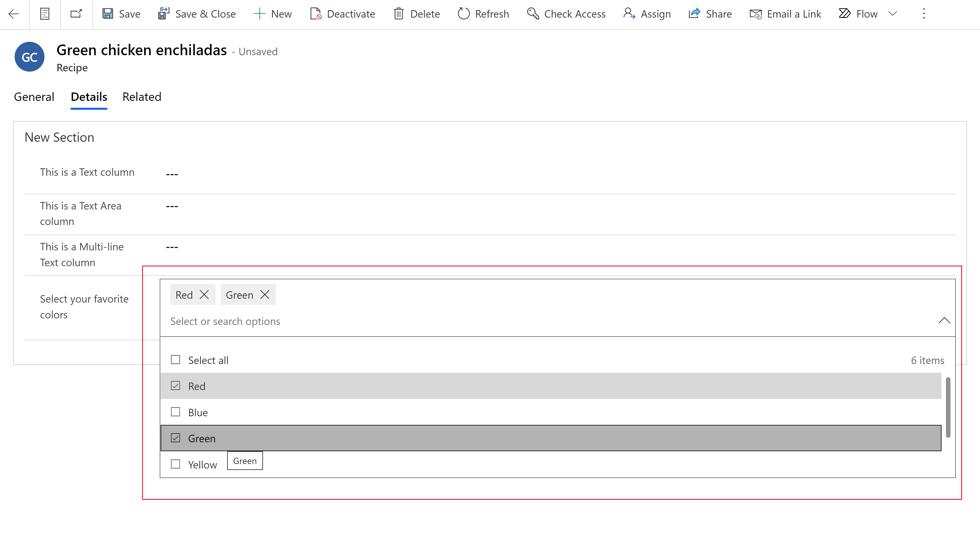Toggle the Red color checkbox

(x=175, y=386)
